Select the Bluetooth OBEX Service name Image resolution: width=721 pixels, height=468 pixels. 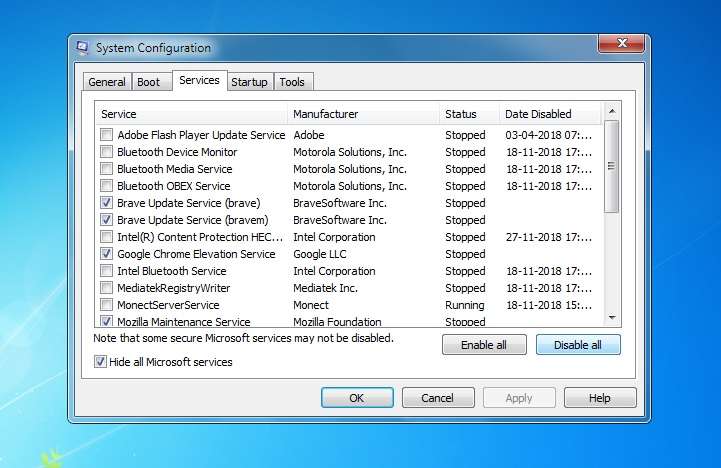[174, 186]
